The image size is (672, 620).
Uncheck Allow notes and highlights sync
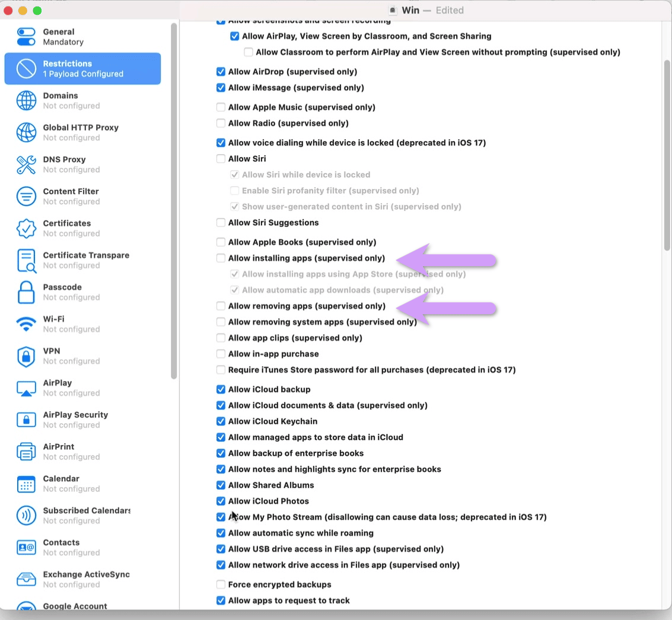(221, 469)
